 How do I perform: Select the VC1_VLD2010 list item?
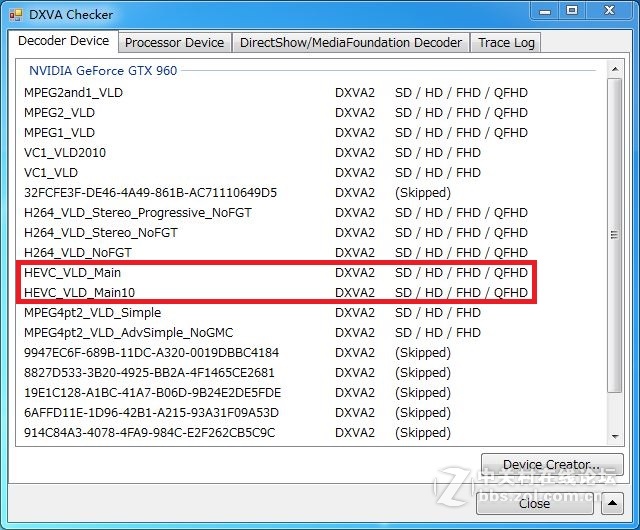(x=65, y=152)
